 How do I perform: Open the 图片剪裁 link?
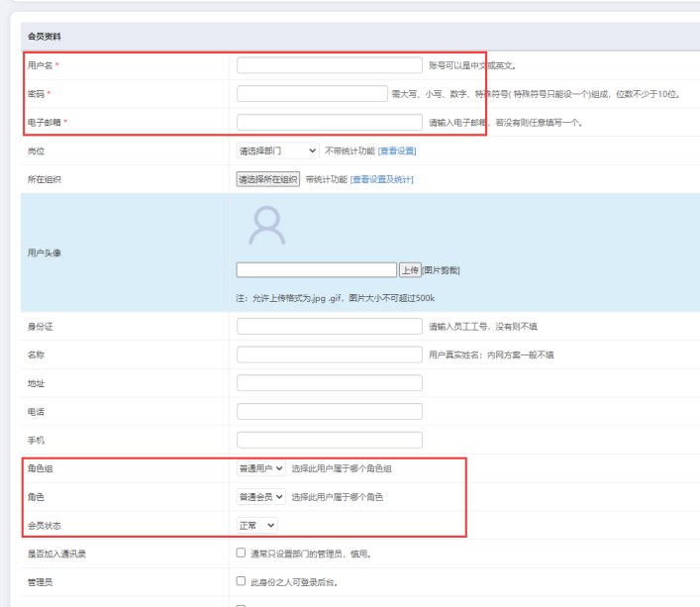tap(442, 270)
